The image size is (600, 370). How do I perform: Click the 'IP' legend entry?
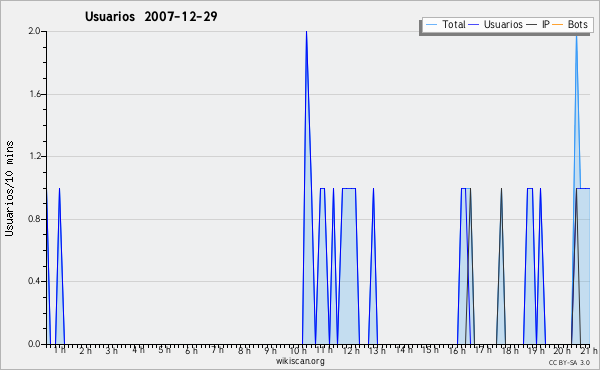click(x=538, y=24)
